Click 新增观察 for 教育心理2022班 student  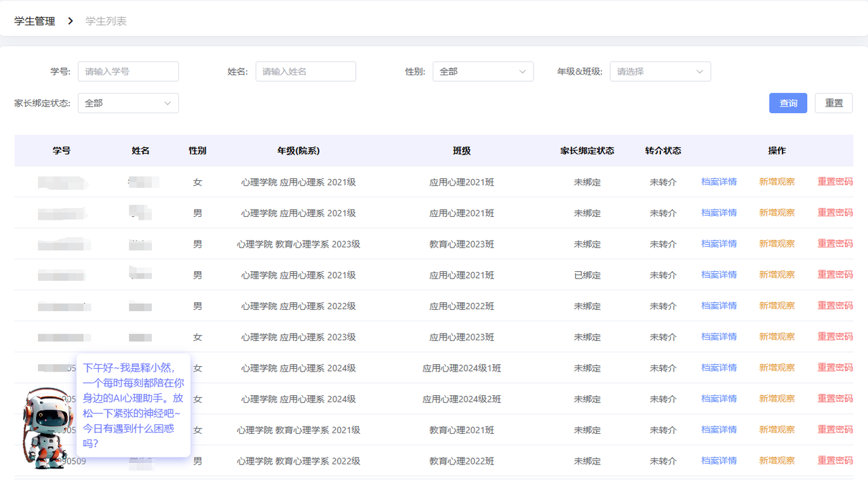pos(777,461)
